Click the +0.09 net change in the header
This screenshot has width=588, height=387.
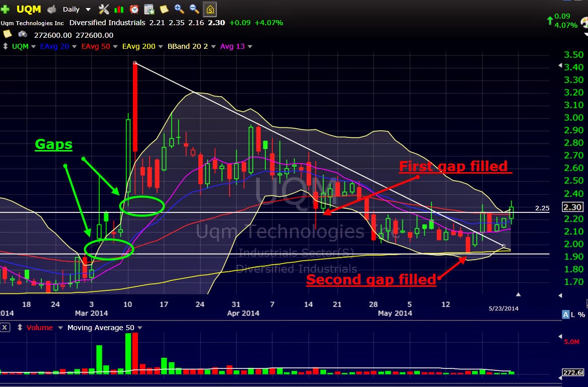[x=240, y=23]
